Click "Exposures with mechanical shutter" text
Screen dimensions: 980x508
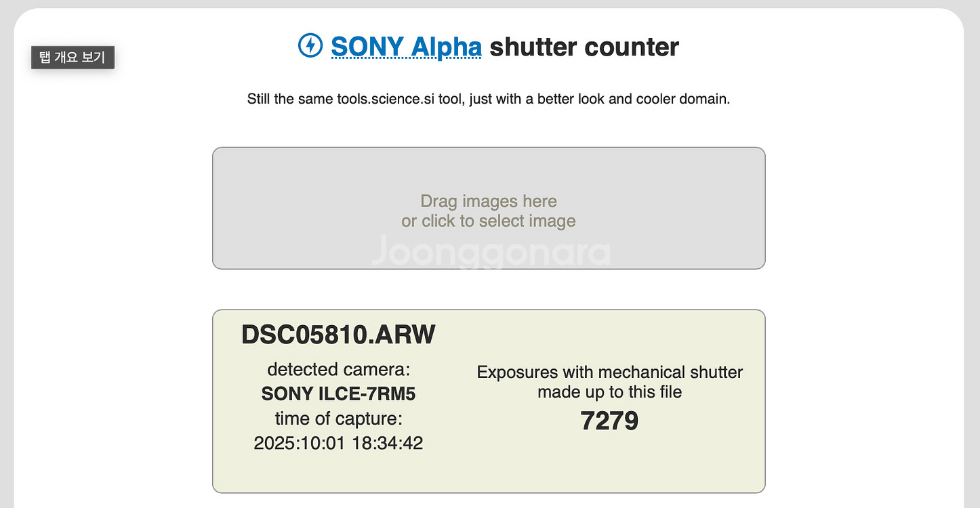coord(609,373)
